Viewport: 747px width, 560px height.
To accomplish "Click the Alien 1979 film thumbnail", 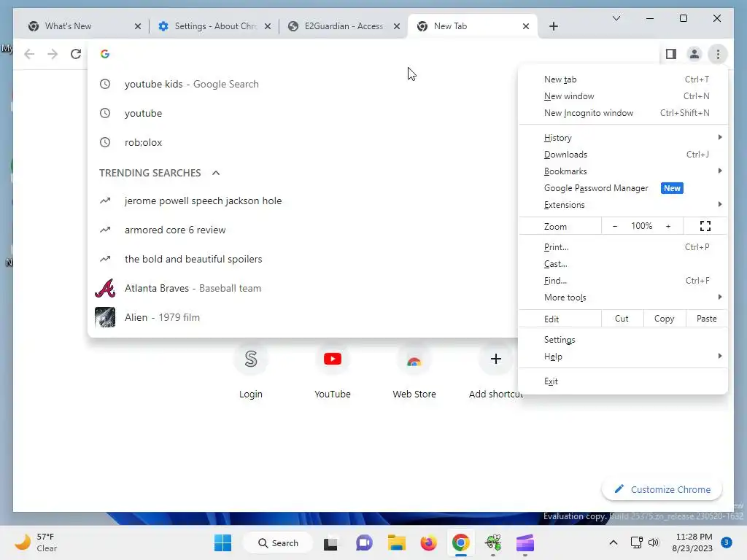I will 105,317.
